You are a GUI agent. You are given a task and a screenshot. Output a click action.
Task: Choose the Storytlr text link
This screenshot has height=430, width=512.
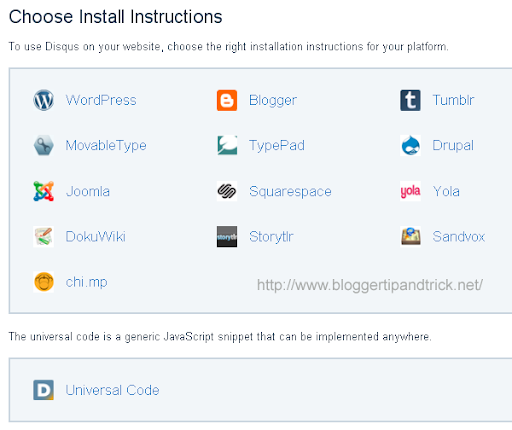coord(271,237)
